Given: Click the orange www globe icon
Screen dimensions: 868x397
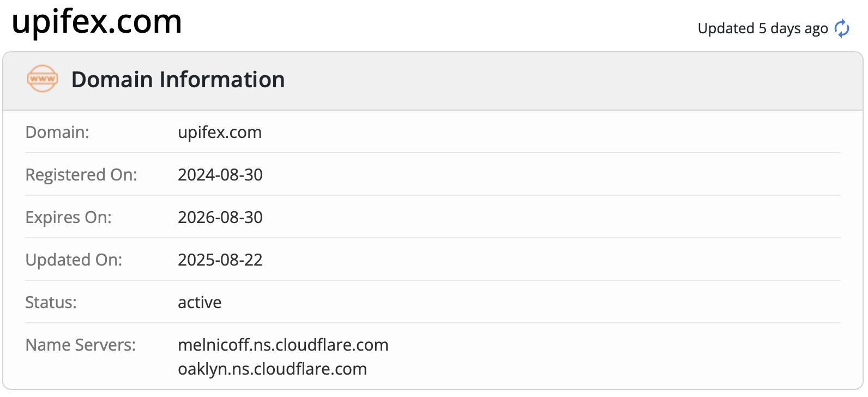Looking at the screenshot, I should click(43, 79).
